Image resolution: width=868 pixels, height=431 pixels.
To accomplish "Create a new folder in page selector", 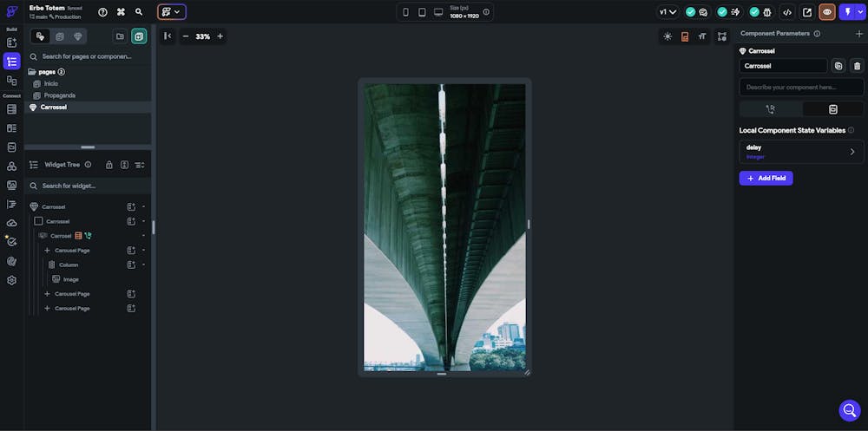I will [x=120, y=36].
